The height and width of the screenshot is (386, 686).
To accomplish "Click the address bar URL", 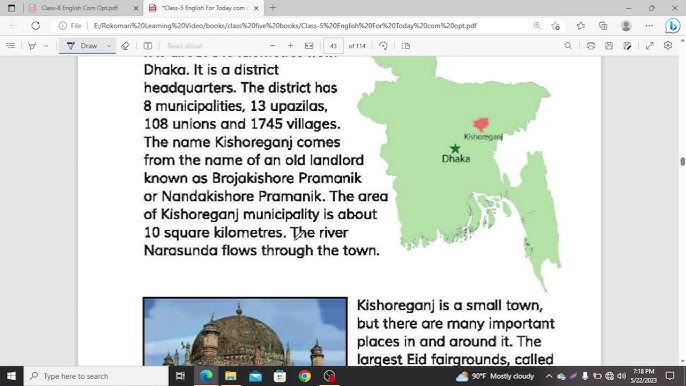I will pyautogui.click(x=285, y=26).
